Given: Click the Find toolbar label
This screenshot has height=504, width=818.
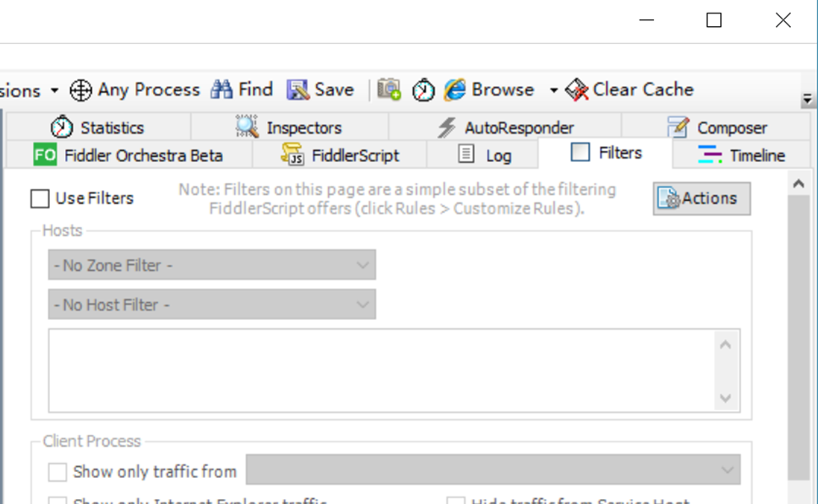Looking at the screenshot, I should (255, 89).
